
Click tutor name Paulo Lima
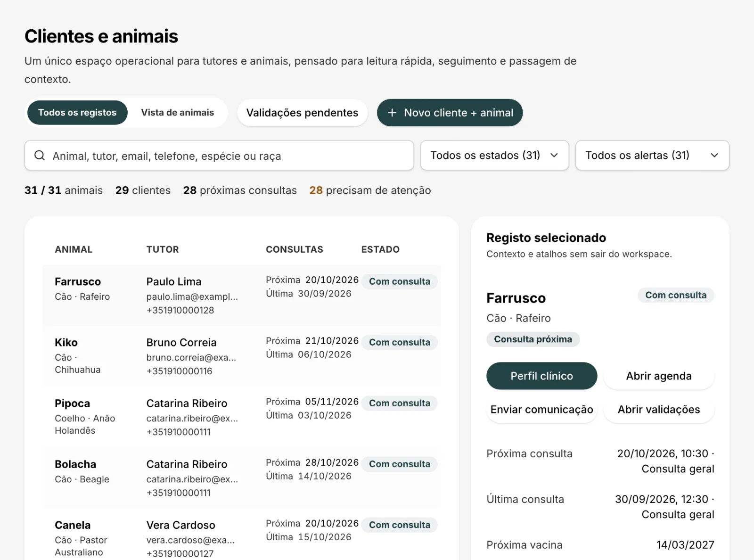pyautogui.click(x=174, y=281)
